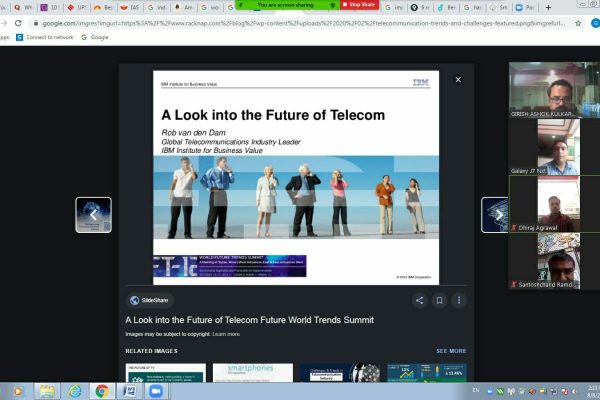Open the Google bookmark
This screenshot has height=400, width=600.
[95, 37]
